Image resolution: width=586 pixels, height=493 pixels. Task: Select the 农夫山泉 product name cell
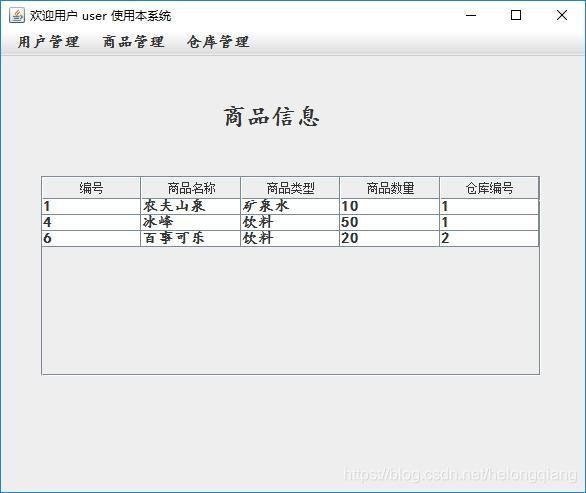(191, 206)
